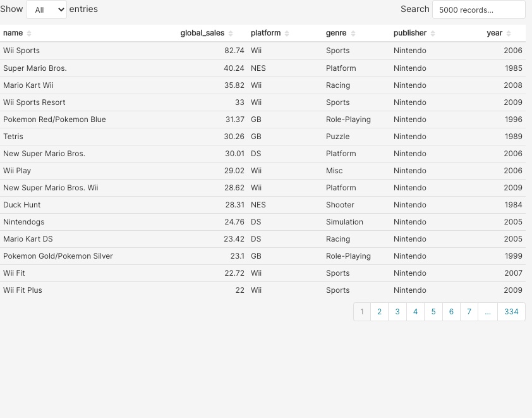This screenshot has height=418, width=532.
Task: Jump to last page 334
Action: (511, 312)
